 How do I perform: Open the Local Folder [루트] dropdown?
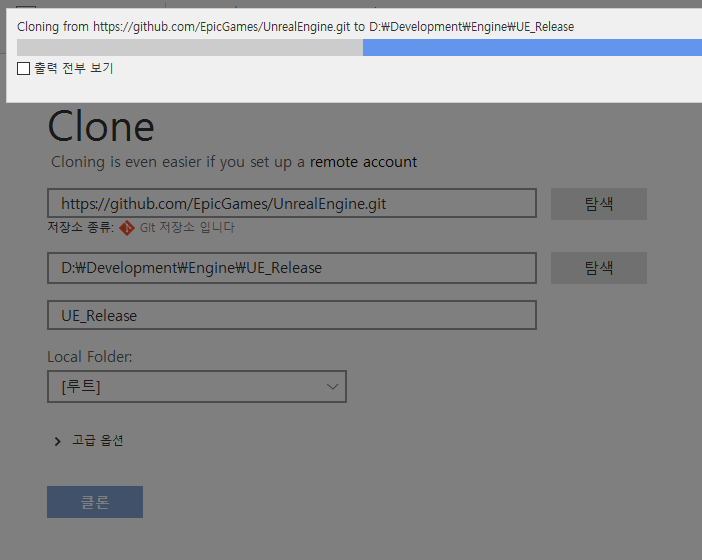pos(197,386)
